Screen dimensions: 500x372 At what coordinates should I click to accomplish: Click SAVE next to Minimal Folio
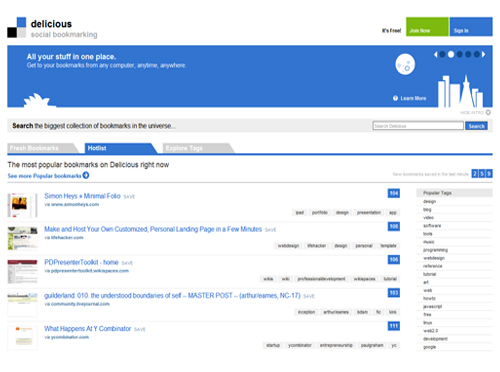tap(129, 197)
